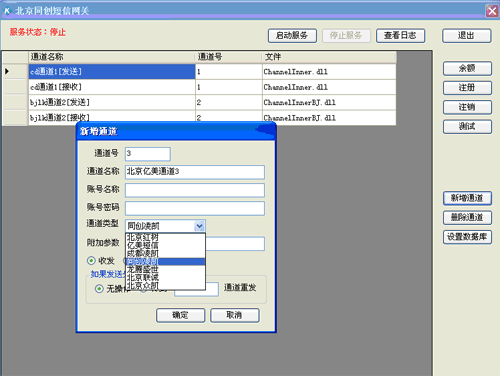Click the 账号名称 input field
This screenshot has height=376, width=500.
195,190
